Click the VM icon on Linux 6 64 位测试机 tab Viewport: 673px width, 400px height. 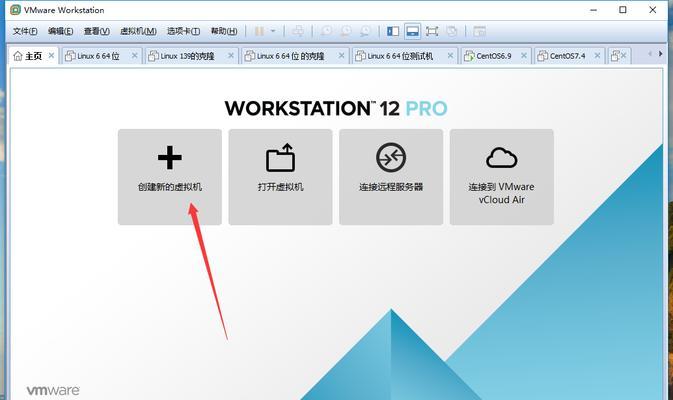360,56
